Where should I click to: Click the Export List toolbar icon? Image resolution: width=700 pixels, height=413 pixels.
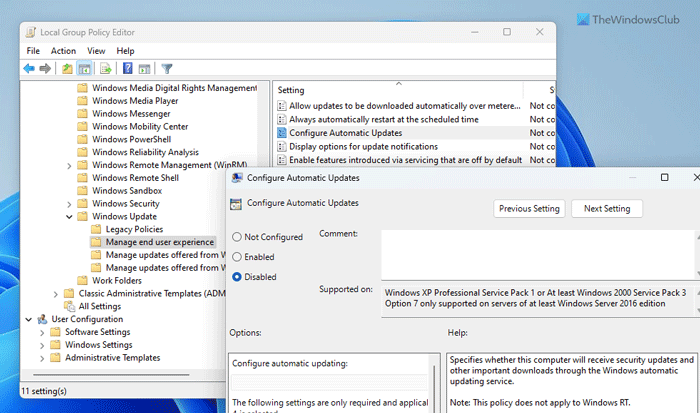(105, 69)
